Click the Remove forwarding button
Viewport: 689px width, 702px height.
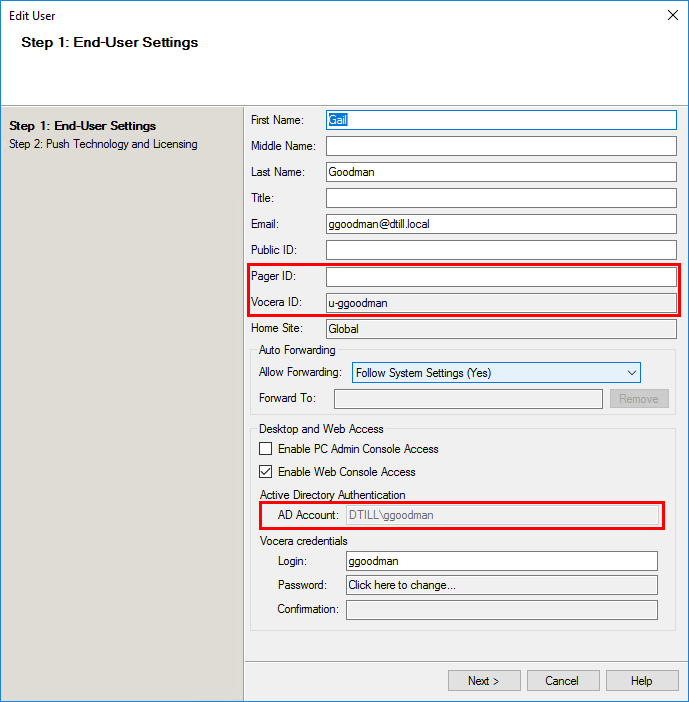(x=639, y=398)
